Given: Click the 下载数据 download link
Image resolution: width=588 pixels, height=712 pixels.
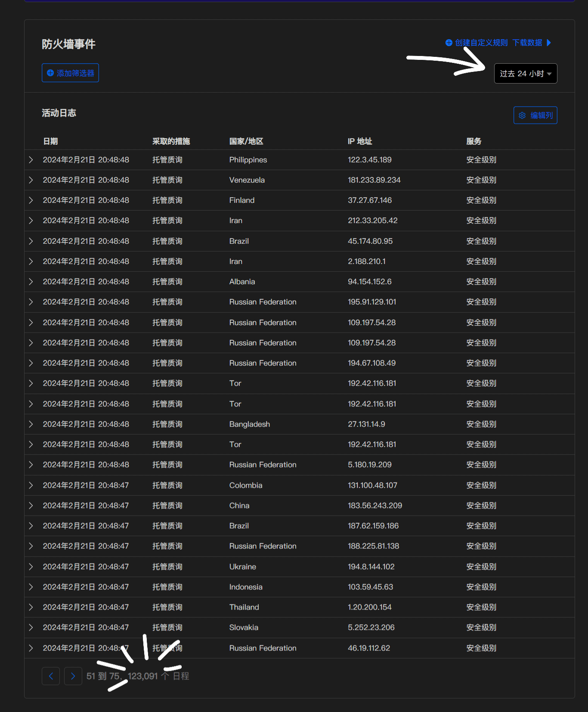Looking at the screenshot, I should pos(527,43).
